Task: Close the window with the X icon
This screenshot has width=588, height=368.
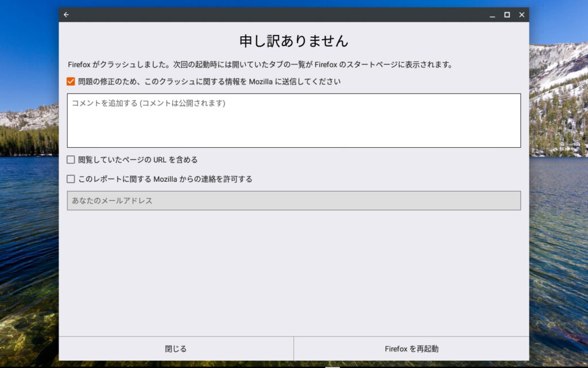Action: [521, 14]
